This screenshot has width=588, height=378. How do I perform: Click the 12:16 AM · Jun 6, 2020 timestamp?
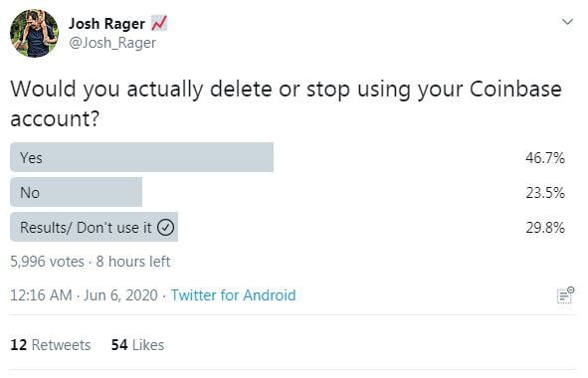pos(84,295)
